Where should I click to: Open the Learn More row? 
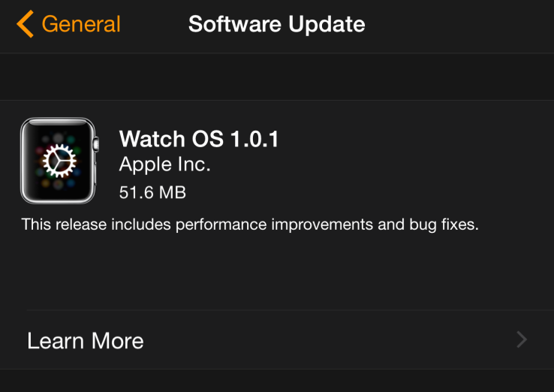coord(85,340)
